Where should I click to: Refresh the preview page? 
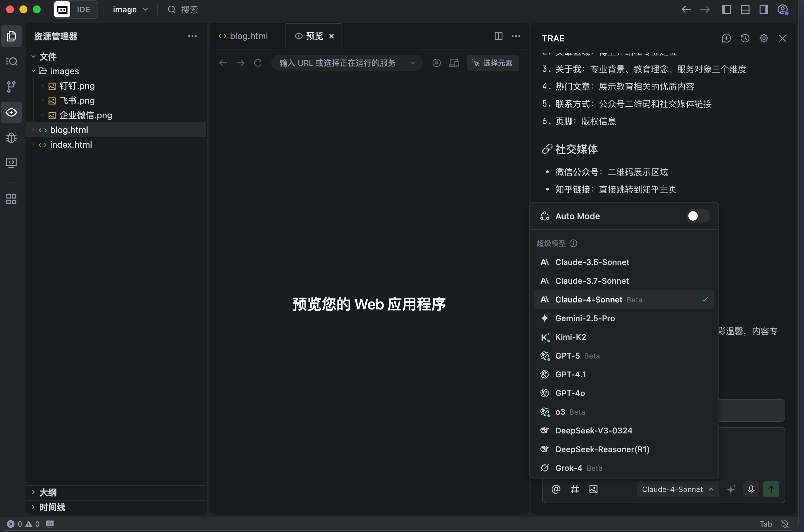(x=258, y=63)
